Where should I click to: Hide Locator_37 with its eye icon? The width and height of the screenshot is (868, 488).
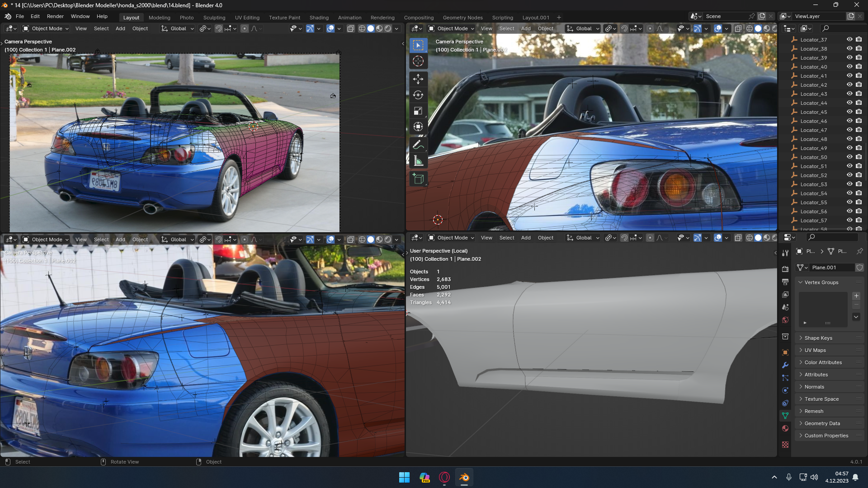point(849,40)
